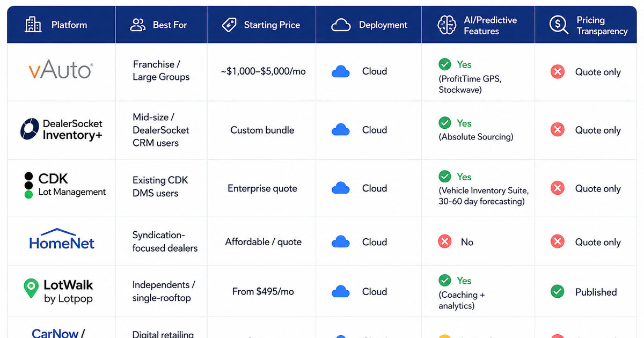644x338 pixels.
Task: Click 'Mid-size / DealerSocket CRM users' cell
Action: pos(161,130)
